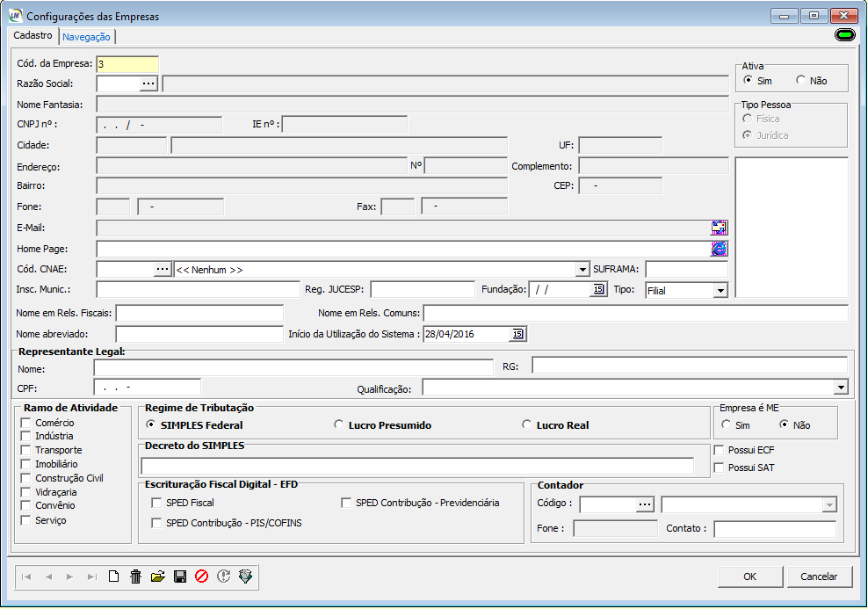
Task: Open the Tipo dropdown showing Filial
Action: point(720,291)
